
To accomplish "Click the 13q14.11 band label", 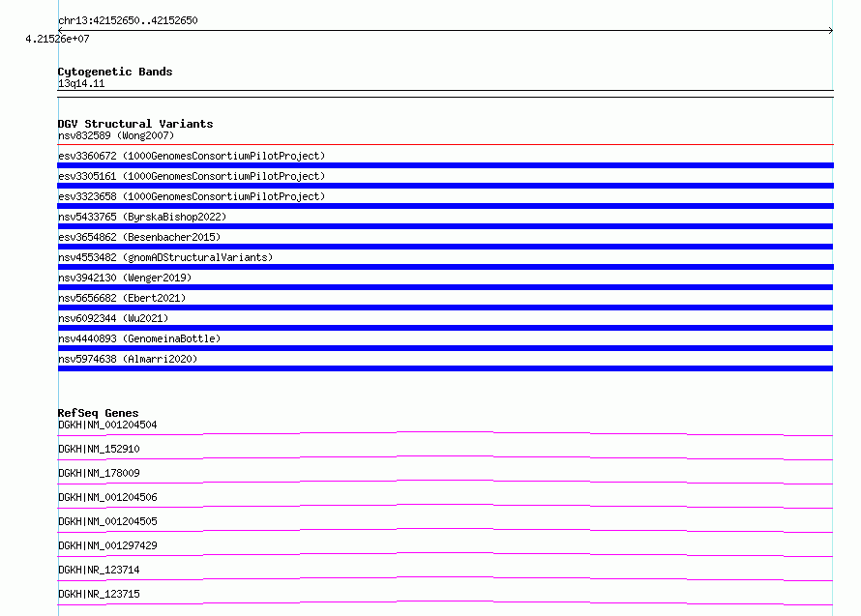I will (x=81, y=83).
